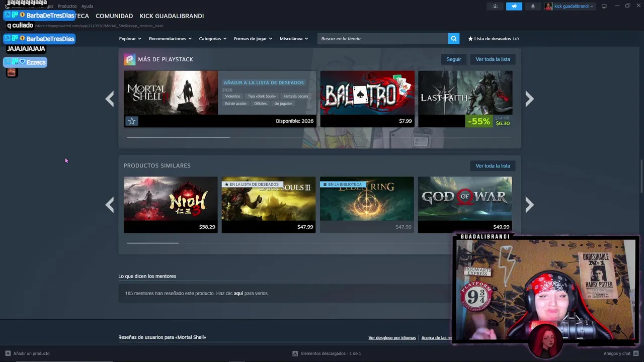Select the Fantasía oscura tag
Viewport: 644px width, 362px height.
[295, 97]
